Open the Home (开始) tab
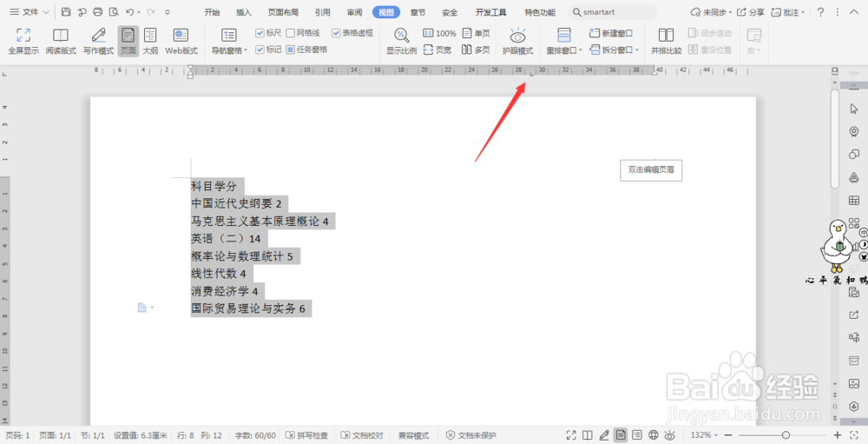This screenshot has height=444, width=868. click(212, 12)
